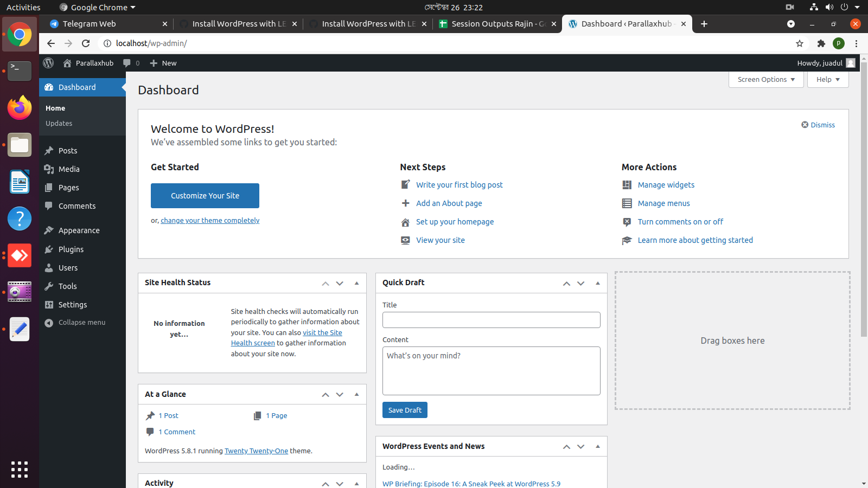Click the Appearance brush icon

(x=48, y=230)
